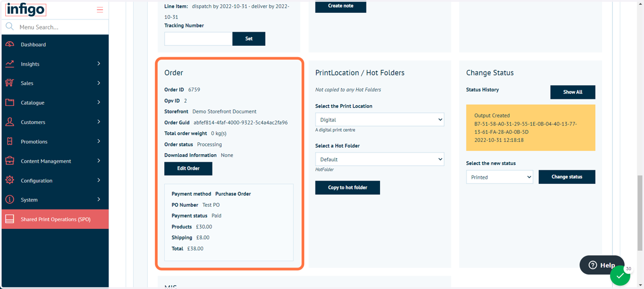
Task: Click the Products value £30.00
Action: point(204,227)
